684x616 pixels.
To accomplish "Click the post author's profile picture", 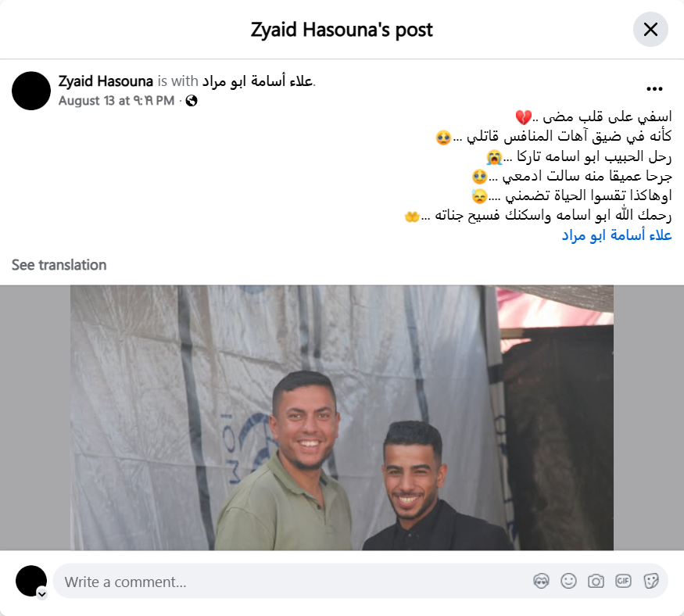I will 31,91.
